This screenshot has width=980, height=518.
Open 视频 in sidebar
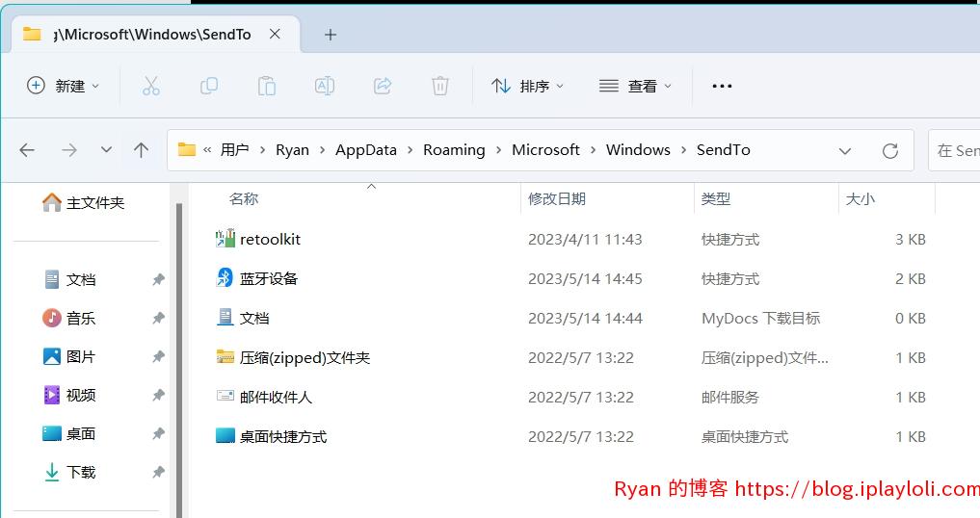click(70, 395)
